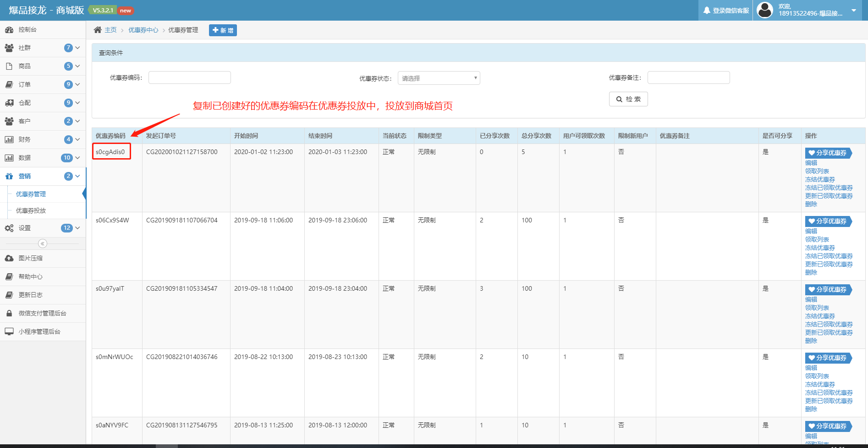Expand the 客户 menu chevron
Image resolution: width=868 pixels, height=448 pixels.
coord(77,121)
